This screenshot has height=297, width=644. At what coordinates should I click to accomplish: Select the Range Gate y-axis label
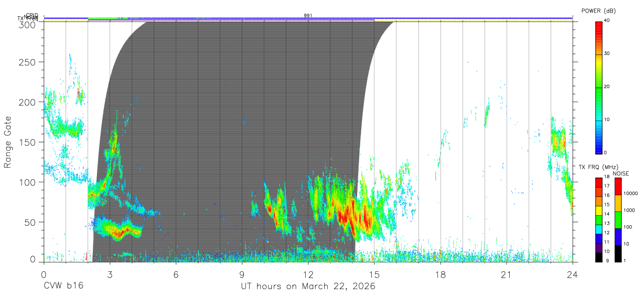pyautogui.click(x=8, y=142)
